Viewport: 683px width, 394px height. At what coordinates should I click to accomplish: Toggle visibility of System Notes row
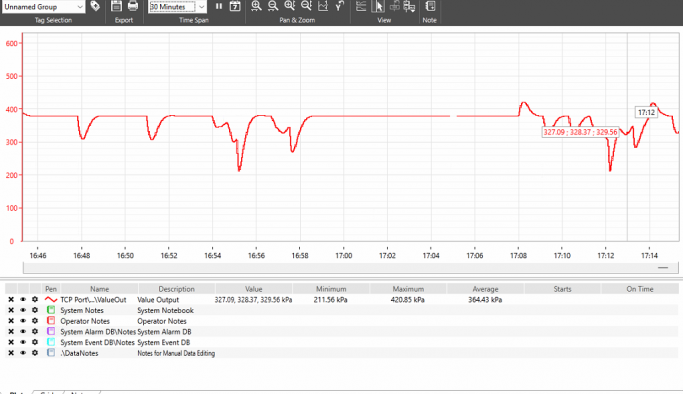23,310
